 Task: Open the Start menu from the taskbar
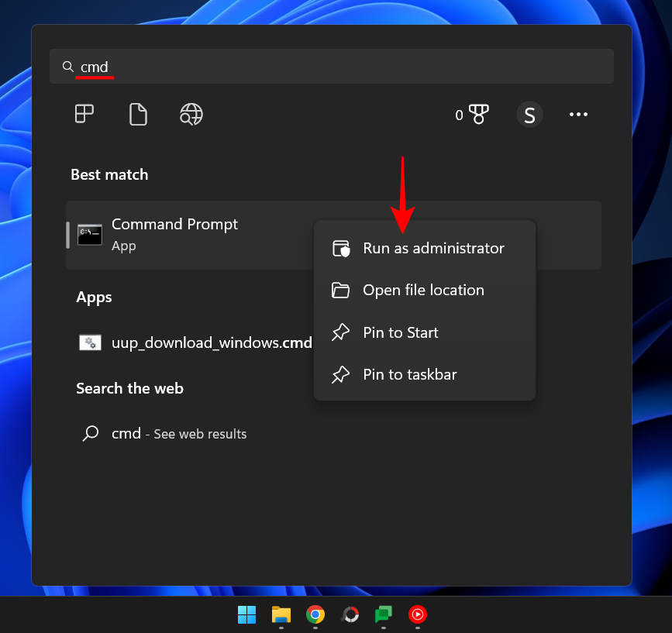click(x=247, y=614)
